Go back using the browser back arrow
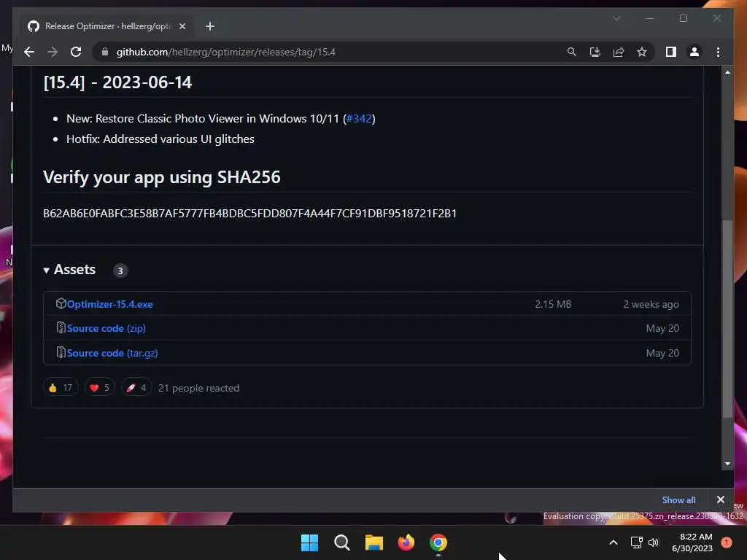Image resolution: width=747 pixels, height=560 pixels. click(29, 52)
